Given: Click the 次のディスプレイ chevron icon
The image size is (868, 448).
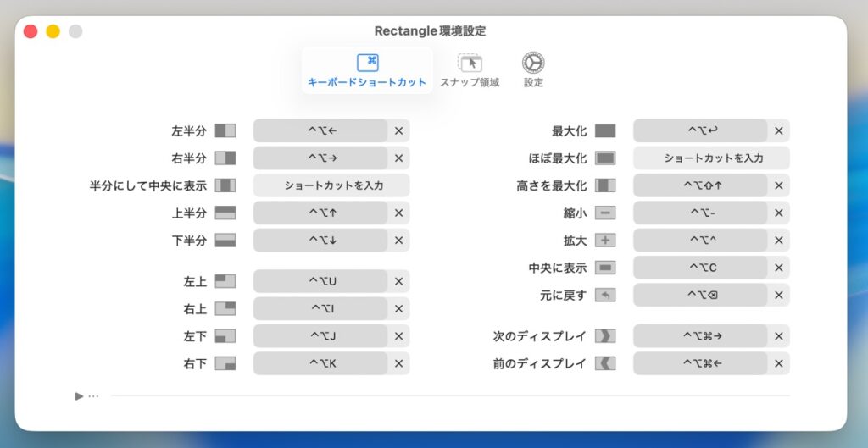Looking at the screenshot, I should coord(605,335).
